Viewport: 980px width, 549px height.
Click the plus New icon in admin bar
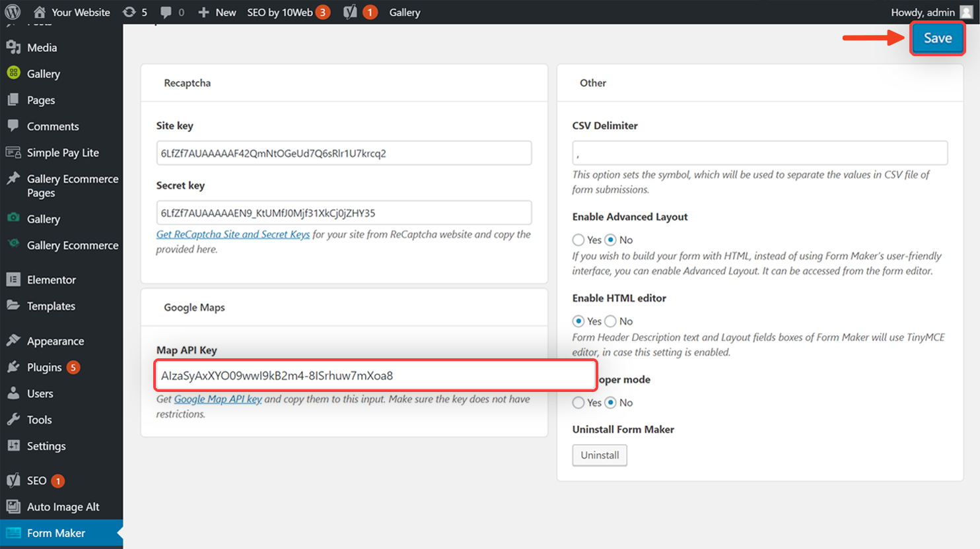(x=203, y=12)
